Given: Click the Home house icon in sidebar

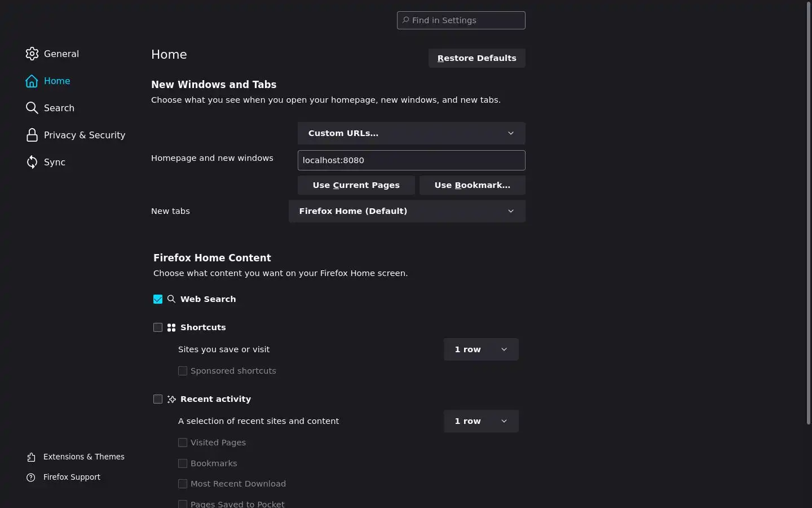Looking at the screenshot, I should (x=32, y=81).
